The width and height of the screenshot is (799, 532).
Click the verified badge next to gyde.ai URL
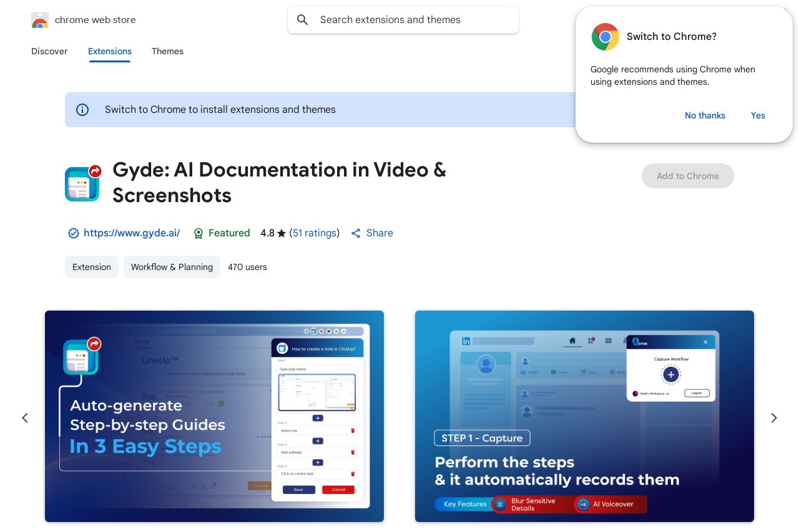(74, 233)
